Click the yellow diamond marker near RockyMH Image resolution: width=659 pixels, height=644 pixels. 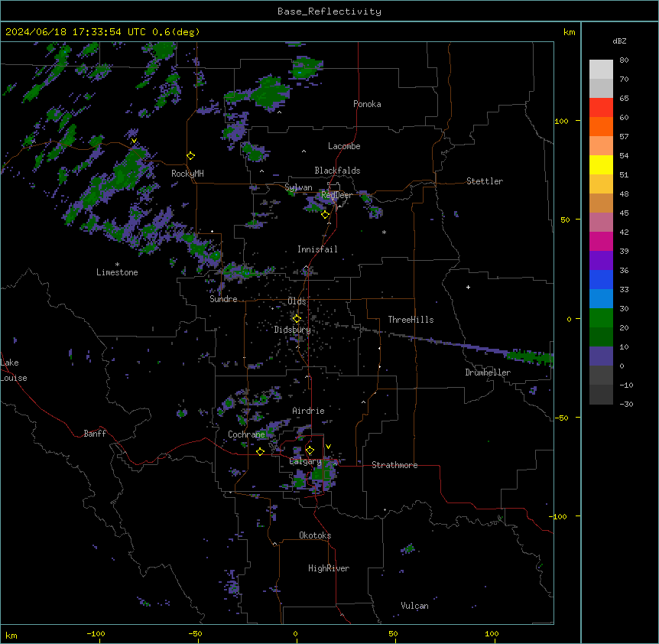(191, 156)
